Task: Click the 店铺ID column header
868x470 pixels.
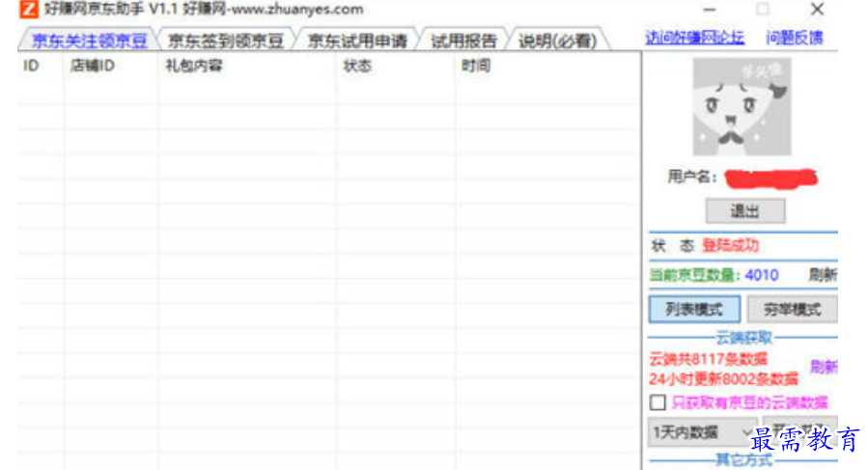Action: click(x=93, y=66)
